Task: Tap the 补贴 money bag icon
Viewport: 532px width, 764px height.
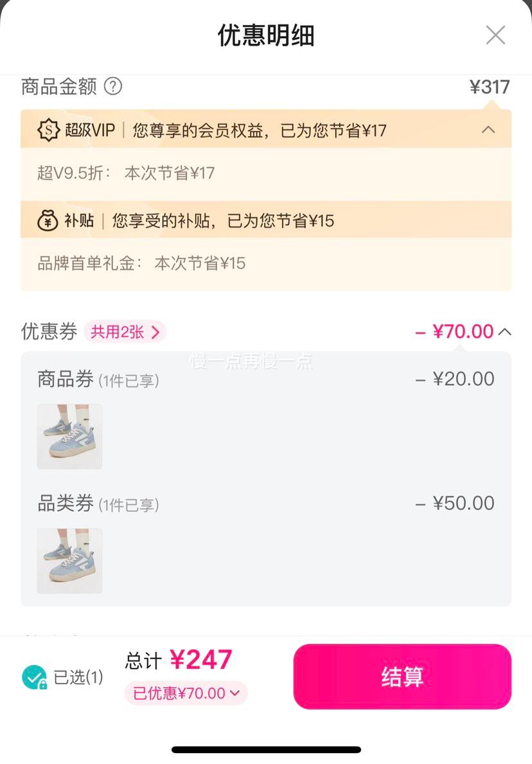Action: click(x=48, y=221)
